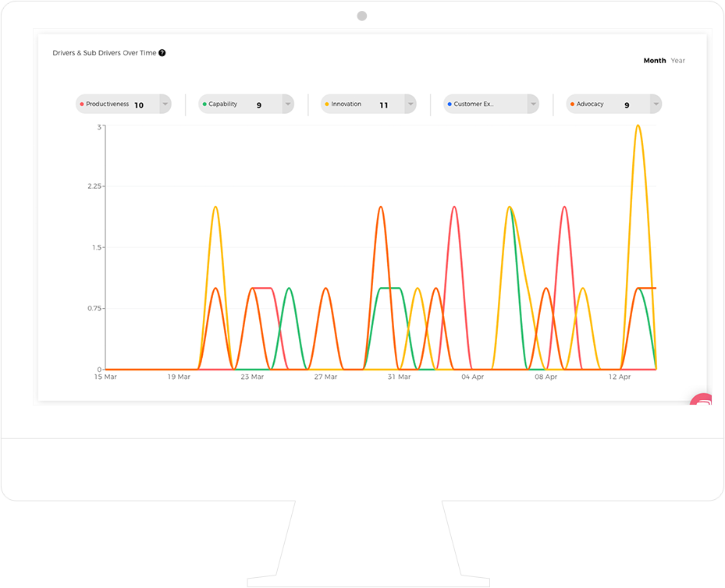Expand the Advocacy dropdown arrow
The image size is (725, 588).
(x=656, y=104)
